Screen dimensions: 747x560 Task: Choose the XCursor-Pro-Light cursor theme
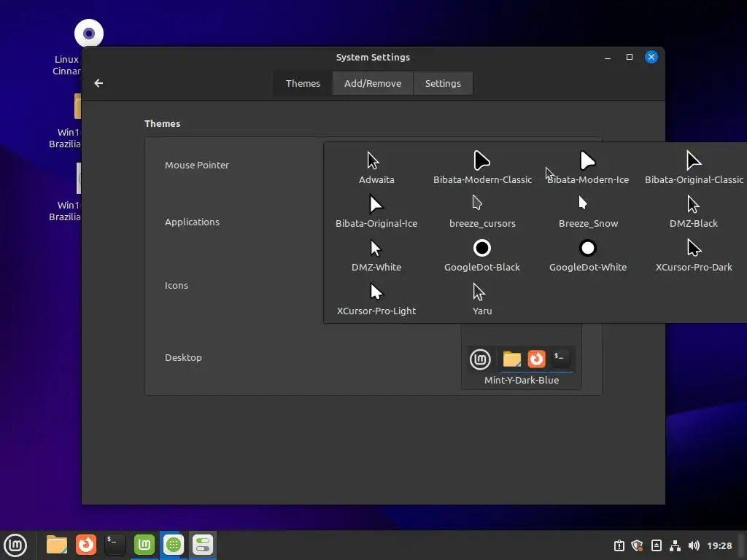376,299
